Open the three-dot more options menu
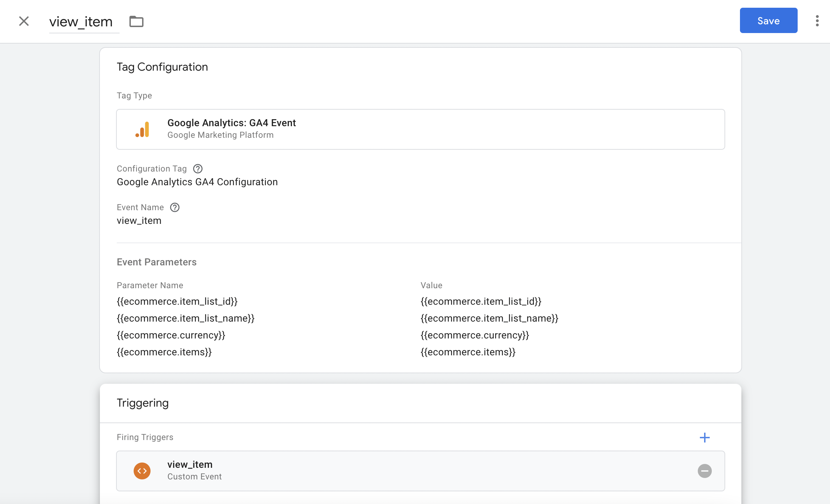 coord(817,21)
